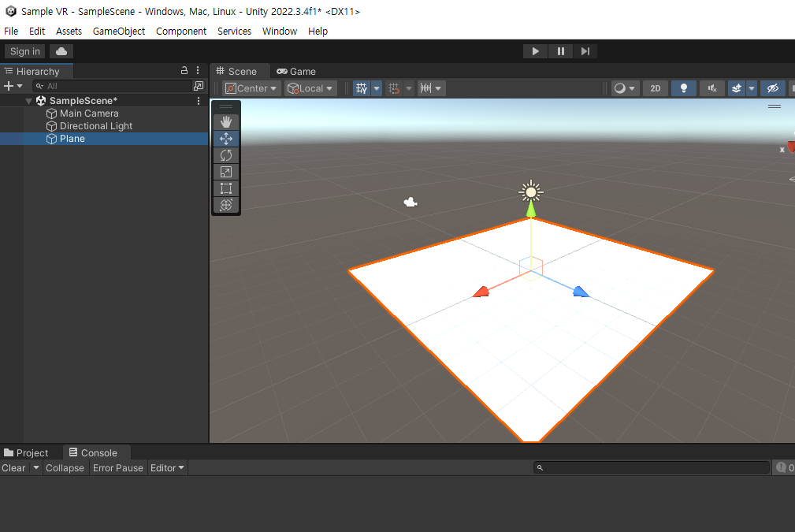
Task: Select the Rotate tool
Action: pyautogui.click(x=226, y=155)
